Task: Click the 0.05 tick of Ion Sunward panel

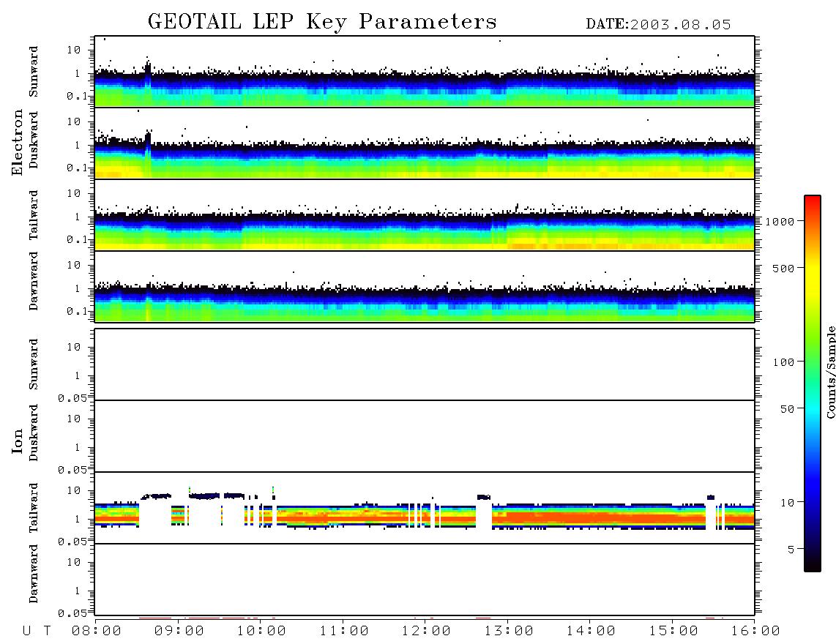Action: [72, 398]
